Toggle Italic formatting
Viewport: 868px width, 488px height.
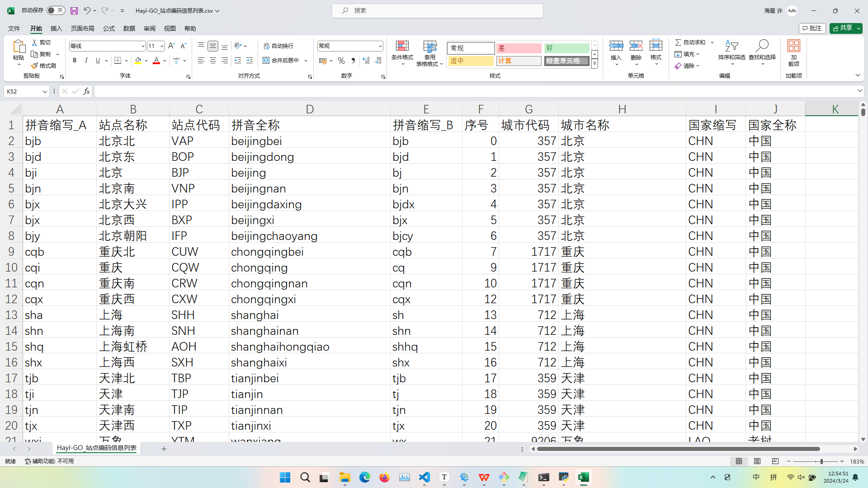coord(86,61)
